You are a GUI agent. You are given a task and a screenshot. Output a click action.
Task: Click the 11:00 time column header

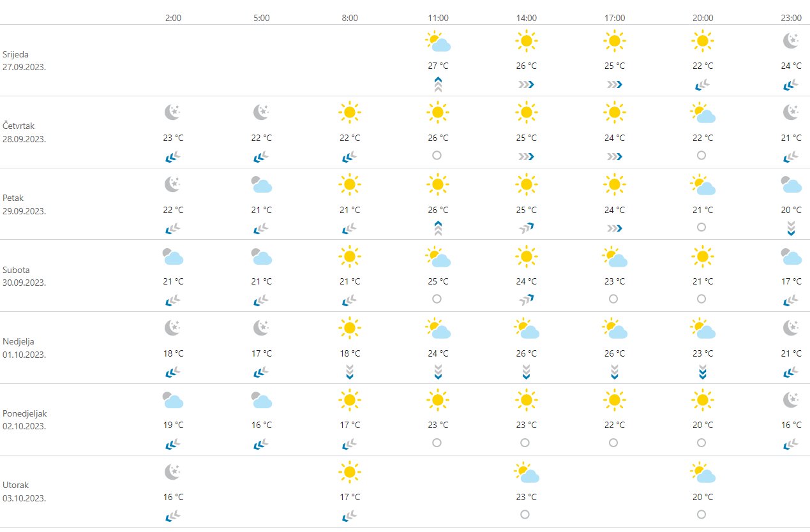[438, 18]
